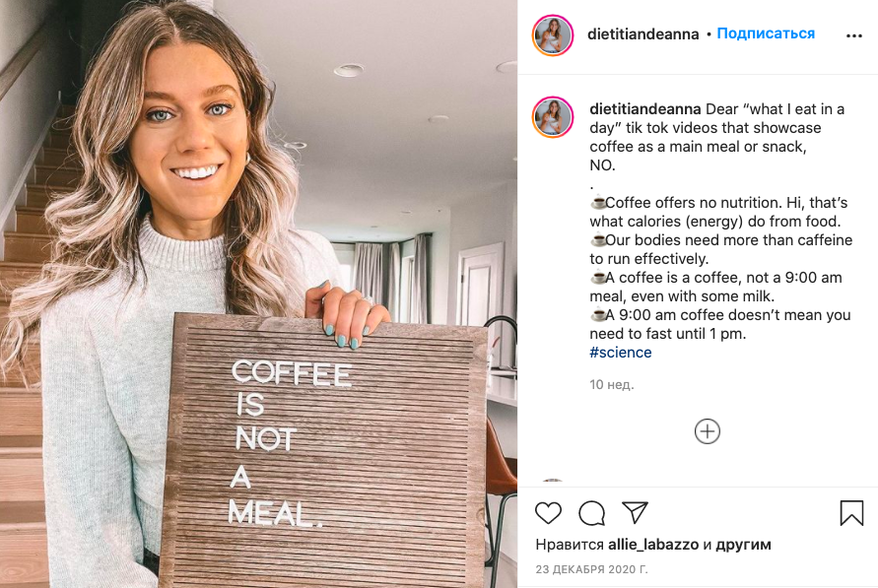
Task: Open the three-dots more options menu
Action: (x=854, y=35)
